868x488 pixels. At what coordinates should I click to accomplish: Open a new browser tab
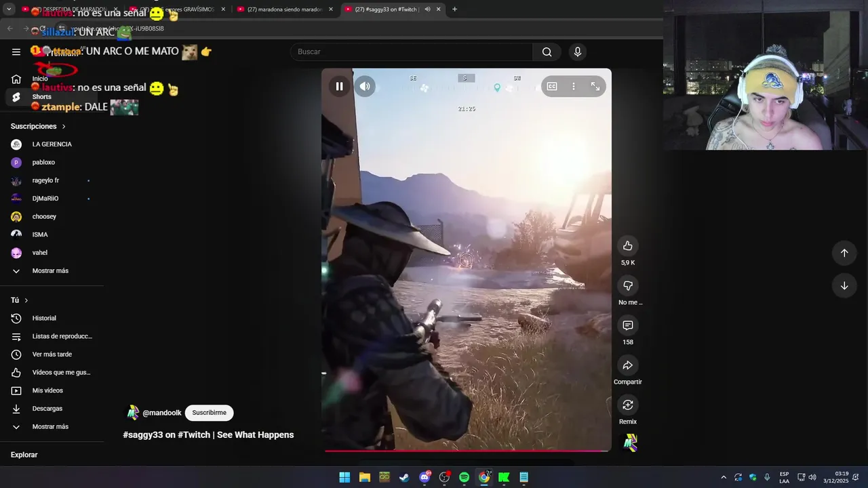pos(454,9)
